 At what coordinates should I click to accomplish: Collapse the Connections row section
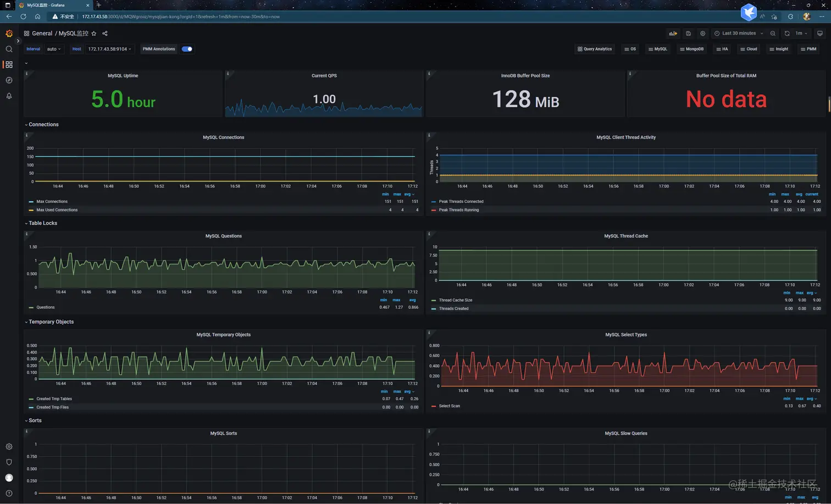click(x=43, y=125)
